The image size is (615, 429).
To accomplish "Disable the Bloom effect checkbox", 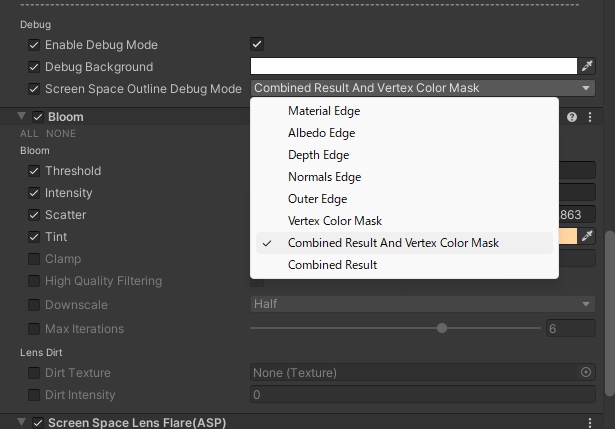I will click(x=38, y=117).
